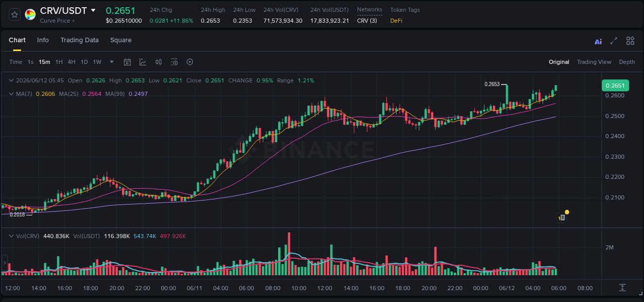
Task: Collapse the MA indicator row chevron
Action: coord(11,94)
